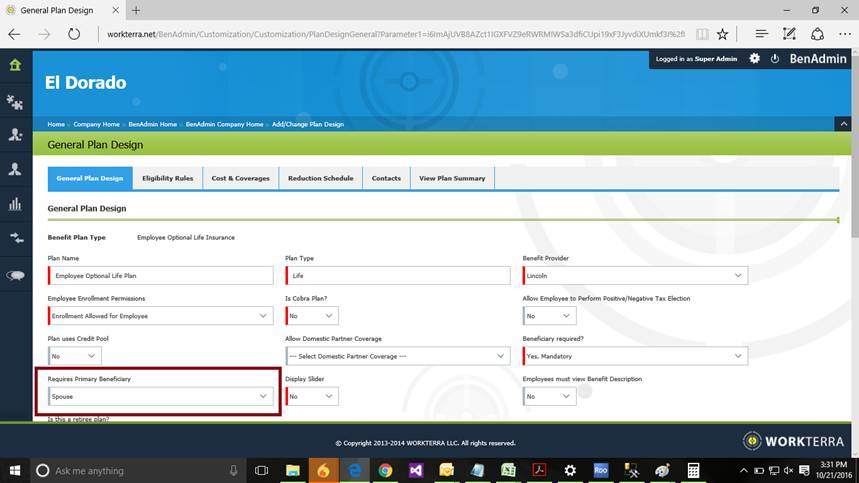The image size is (859, 483).
Task: Go back in the browser
Action: 15,34
